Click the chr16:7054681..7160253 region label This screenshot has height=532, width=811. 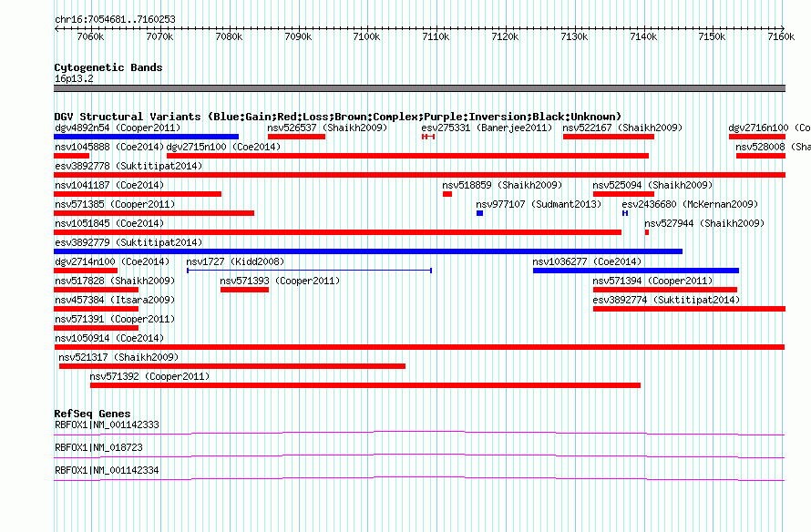point(116,19)
